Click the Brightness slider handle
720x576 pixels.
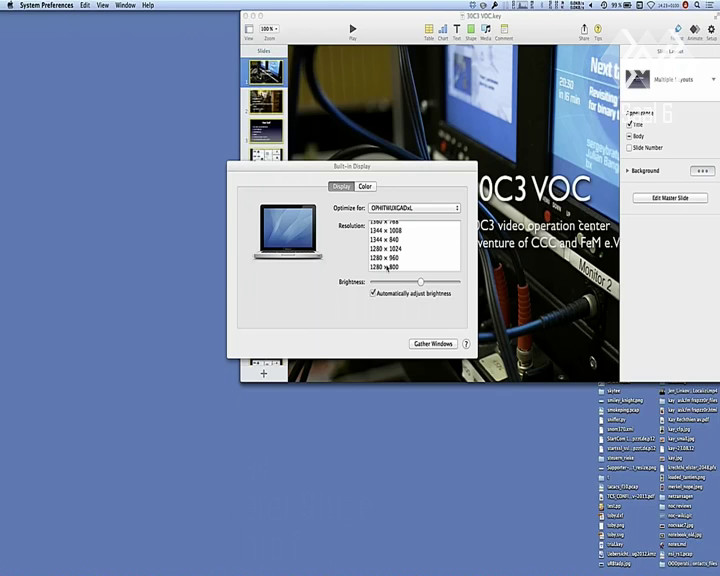click(x=421, y=282)
